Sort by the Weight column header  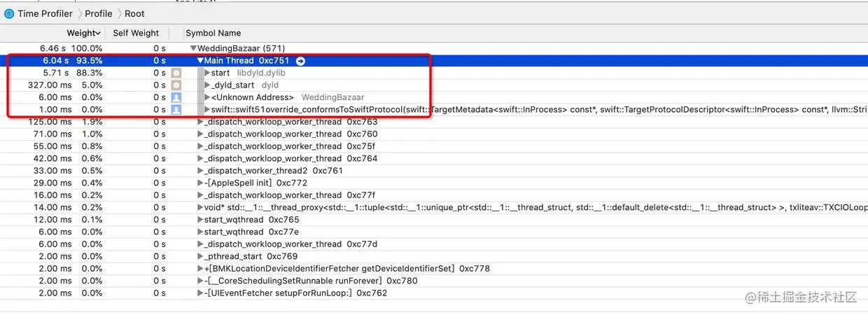(x=84, y=33)
